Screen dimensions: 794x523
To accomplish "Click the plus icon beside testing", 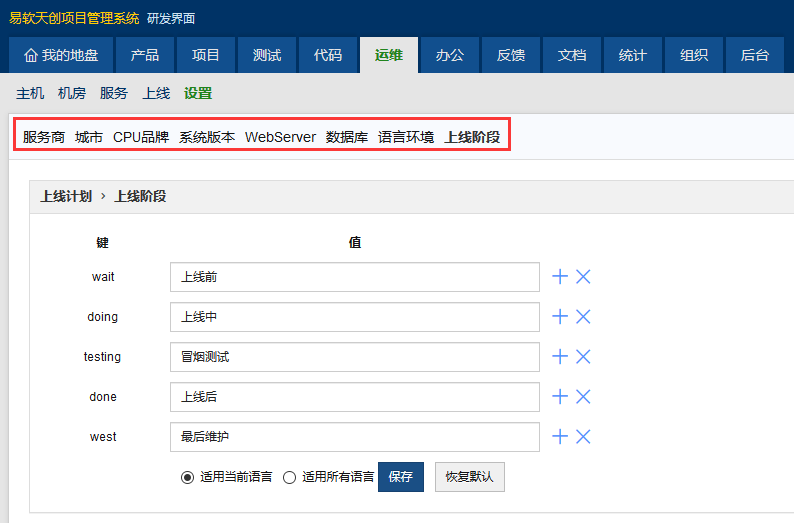I will point(560,356).
